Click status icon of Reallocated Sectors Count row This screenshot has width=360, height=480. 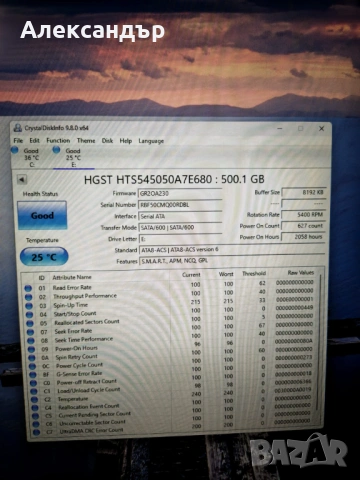[30, 323]
